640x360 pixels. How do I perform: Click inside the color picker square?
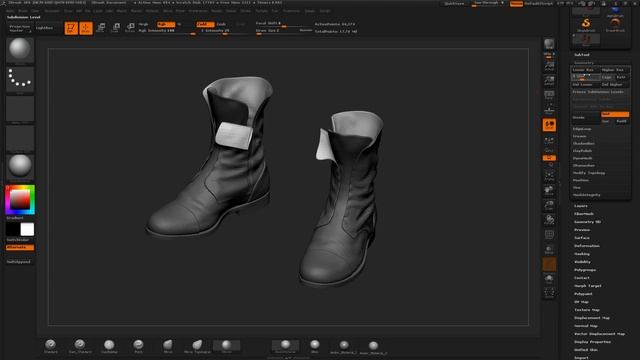click(20, 200)
